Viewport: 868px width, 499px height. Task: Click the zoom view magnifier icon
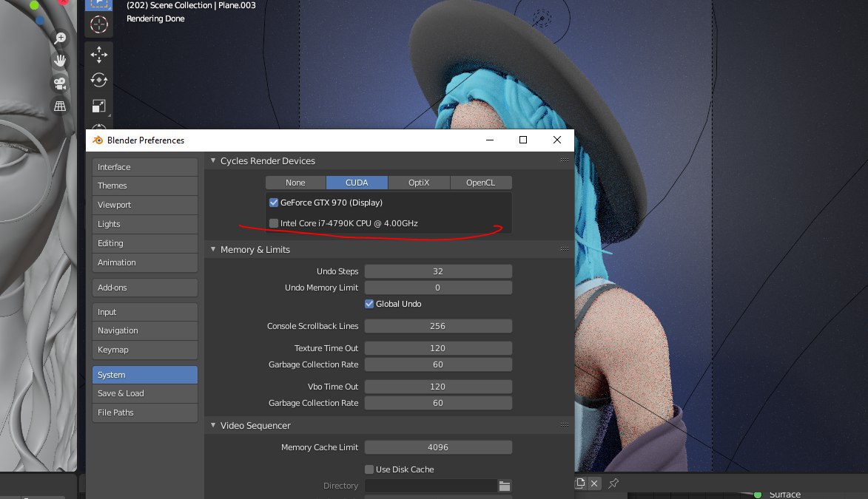[60, 38]
